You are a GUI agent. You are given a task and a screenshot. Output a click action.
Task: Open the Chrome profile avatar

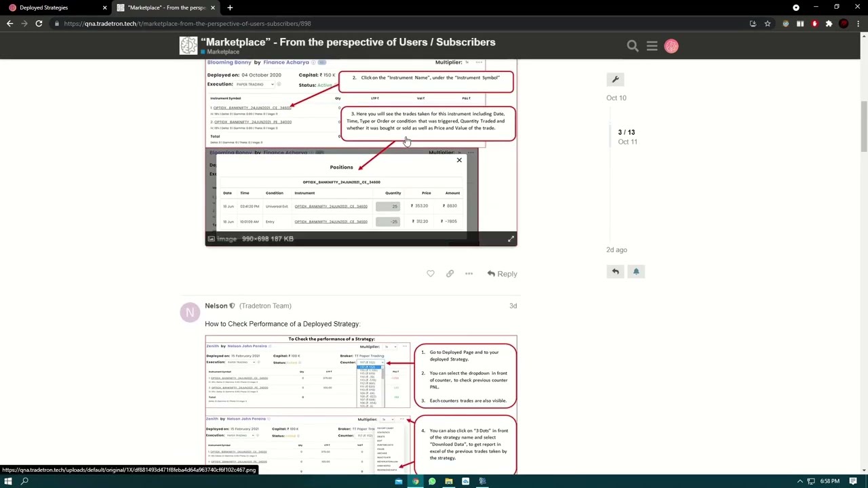pyautogui.click(x=844, y=24)
